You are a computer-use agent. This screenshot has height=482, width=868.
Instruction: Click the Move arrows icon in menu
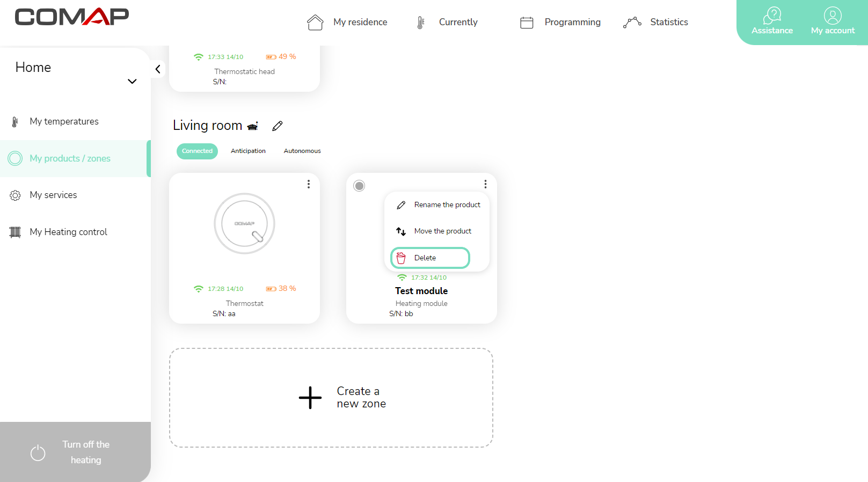coord(401,231)
